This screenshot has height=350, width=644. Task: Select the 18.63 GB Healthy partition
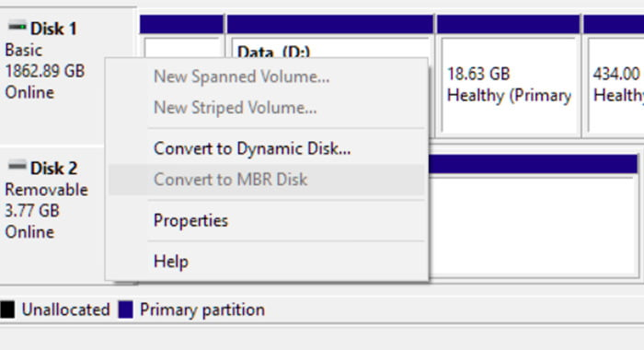click(509, 75)
